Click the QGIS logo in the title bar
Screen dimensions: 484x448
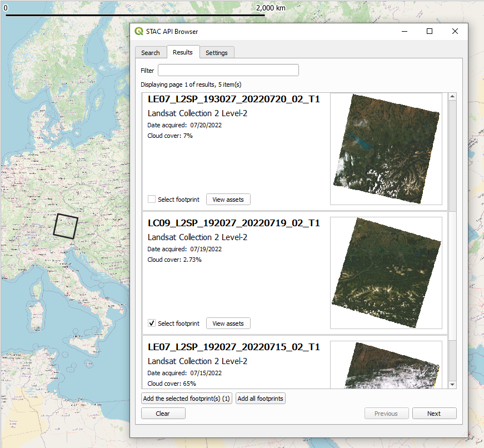[x=139, y=32]
